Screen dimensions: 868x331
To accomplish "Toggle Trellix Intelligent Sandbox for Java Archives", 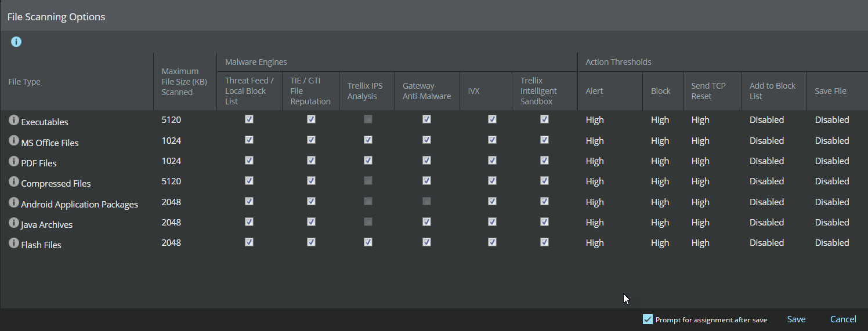I will pyautogui.click(x=544, y=221).
